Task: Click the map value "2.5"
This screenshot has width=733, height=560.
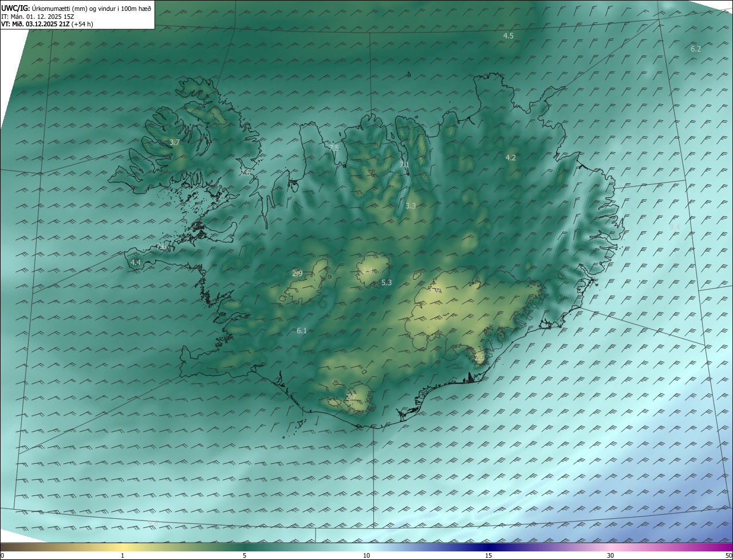Action: point(479,358)
